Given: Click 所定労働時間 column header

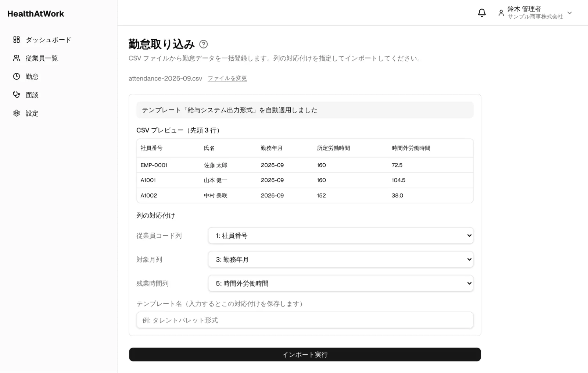Looking at the screenshot, I should pos(333,148).
